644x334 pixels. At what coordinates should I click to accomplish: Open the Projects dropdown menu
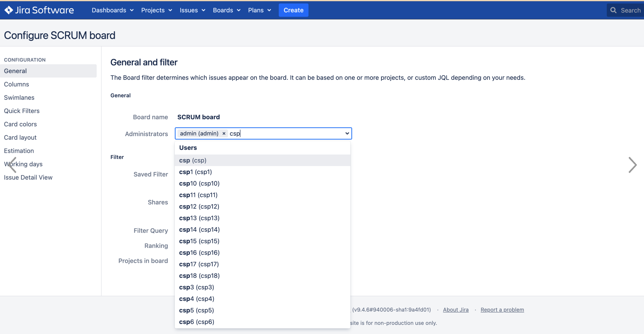click(x=156, y=10)
